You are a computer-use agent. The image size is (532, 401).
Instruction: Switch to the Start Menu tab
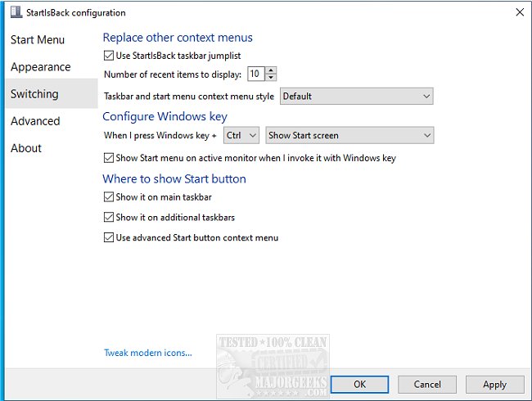38,40
